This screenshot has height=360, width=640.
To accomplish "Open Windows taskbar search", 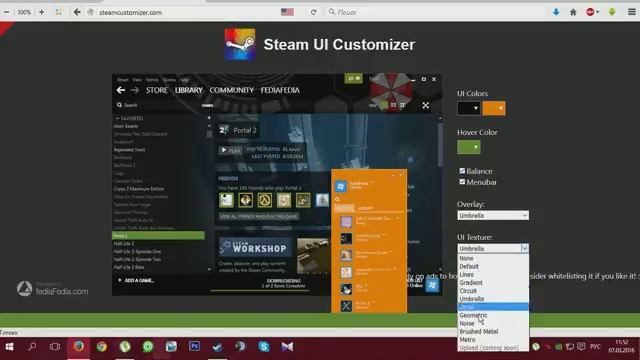I will (32, 347).
